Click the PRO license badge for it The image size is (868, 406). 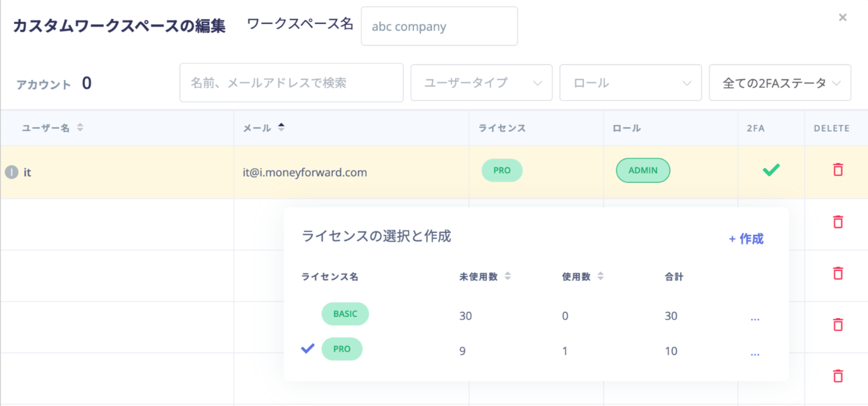[x=502, y=171]
